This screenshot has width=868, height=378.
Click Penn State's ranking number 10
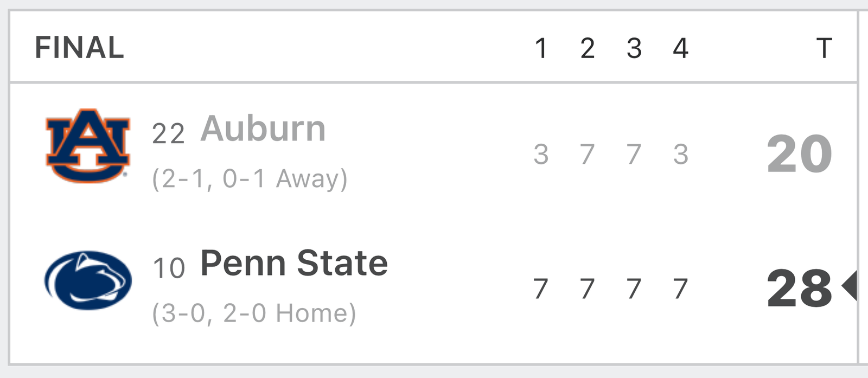pyautogui.click(x=169, y=268)
